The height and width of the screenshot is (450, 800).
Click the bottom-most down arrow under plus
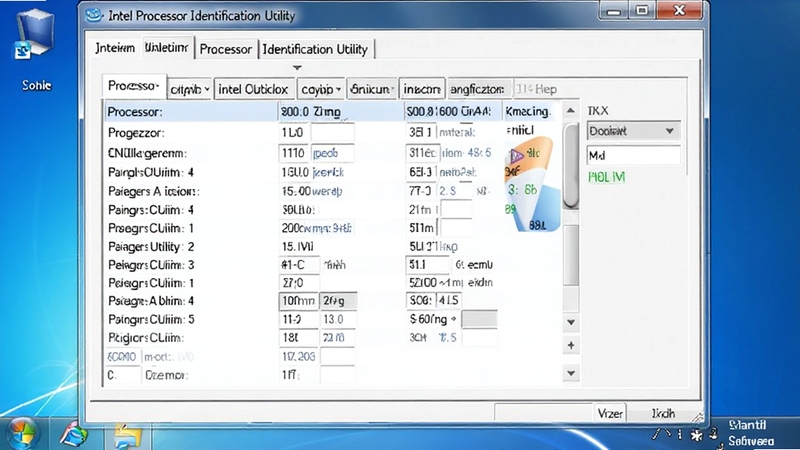571,373
